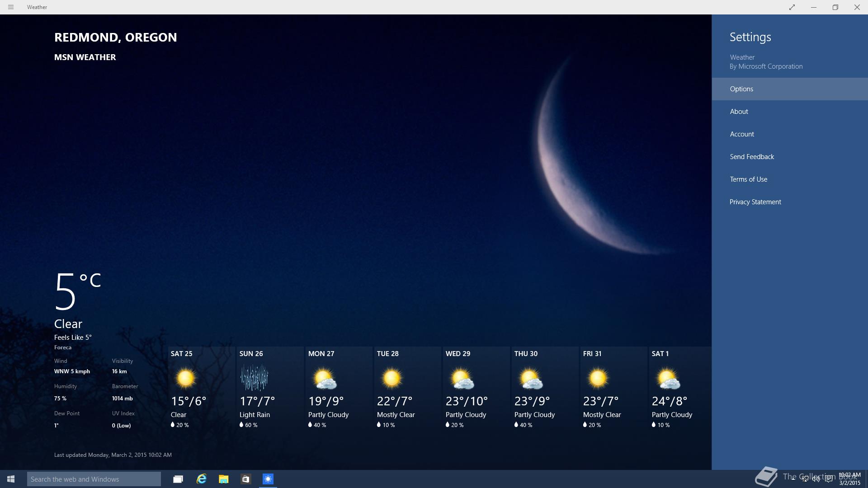Select the SAT 25 forecast day label

181,354
